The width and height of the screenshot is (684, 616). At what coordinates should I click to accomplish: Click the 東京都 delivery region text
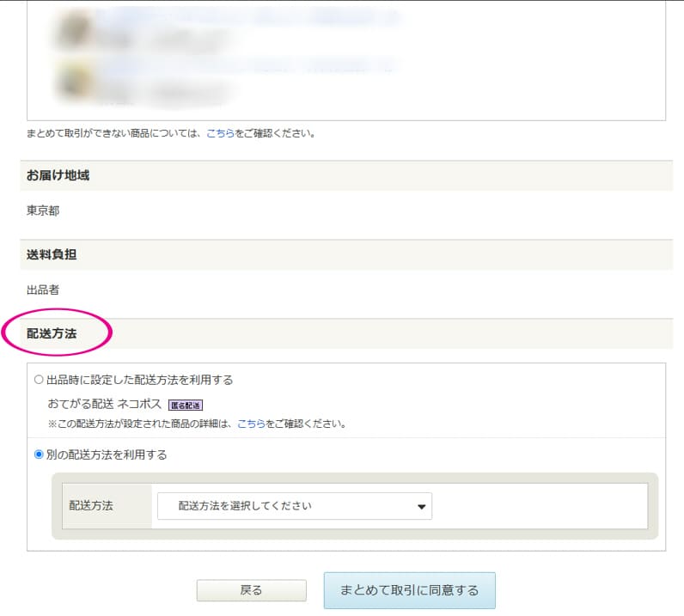point(43,210)
